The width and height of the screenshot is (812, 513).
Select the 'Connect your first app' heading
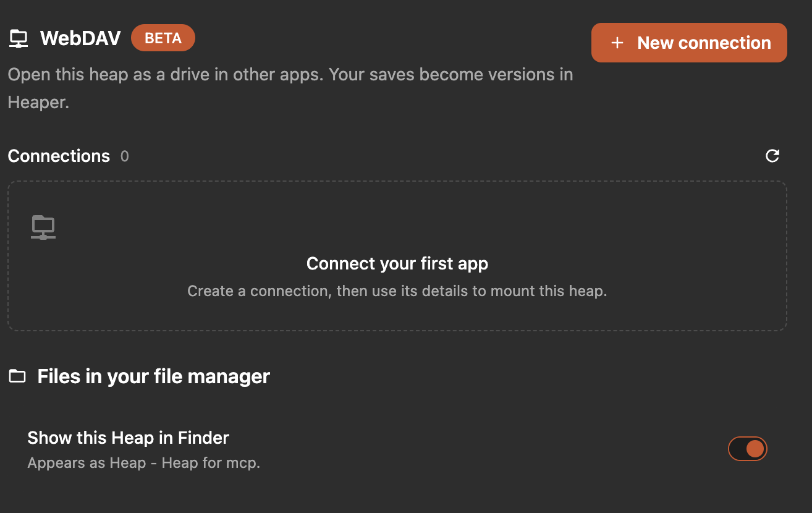tap(397, 264)
